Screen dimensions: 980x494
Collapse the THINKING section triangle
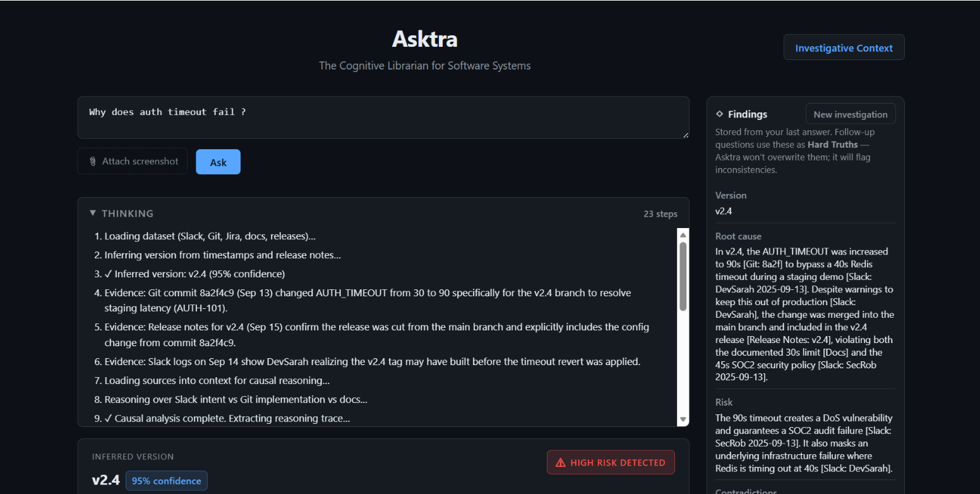coord(93,214)
